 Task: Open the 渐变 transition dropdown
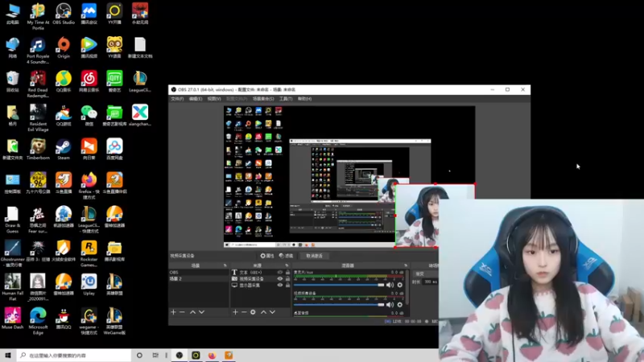pos(427,274)
